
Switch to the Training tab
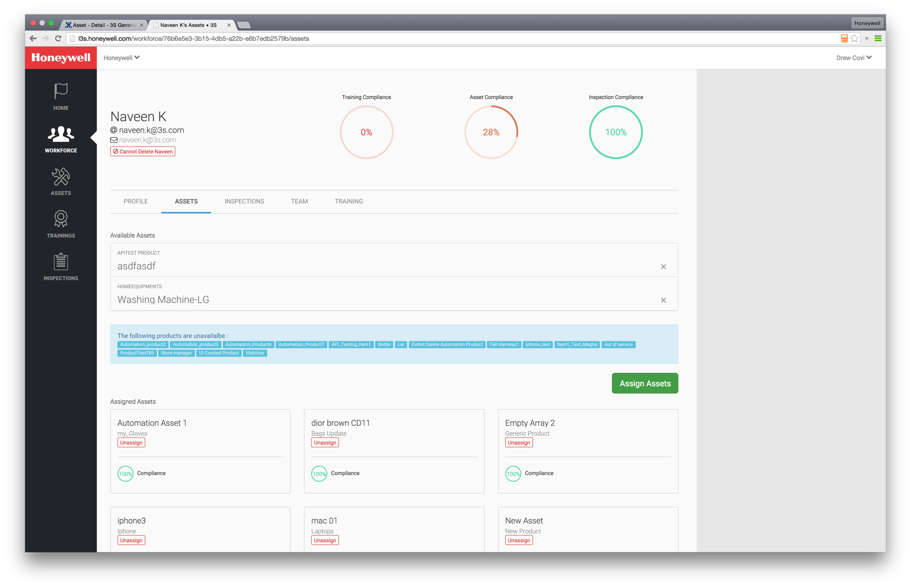point(349,201)
